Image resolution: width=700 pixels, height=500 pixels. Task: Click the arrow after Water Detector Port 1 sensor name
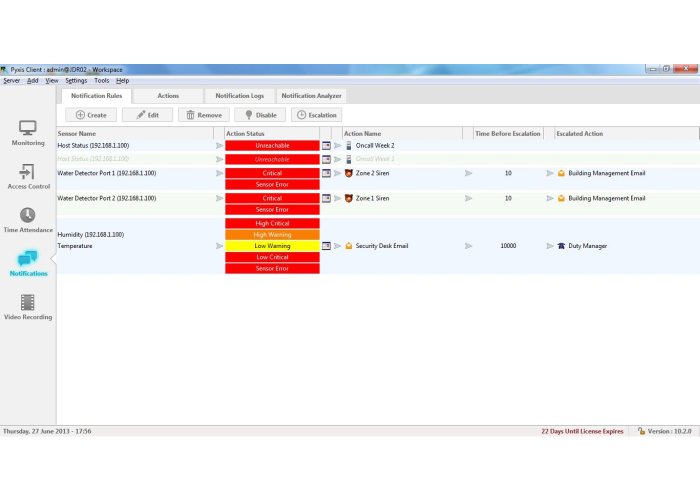click(219, 173)
